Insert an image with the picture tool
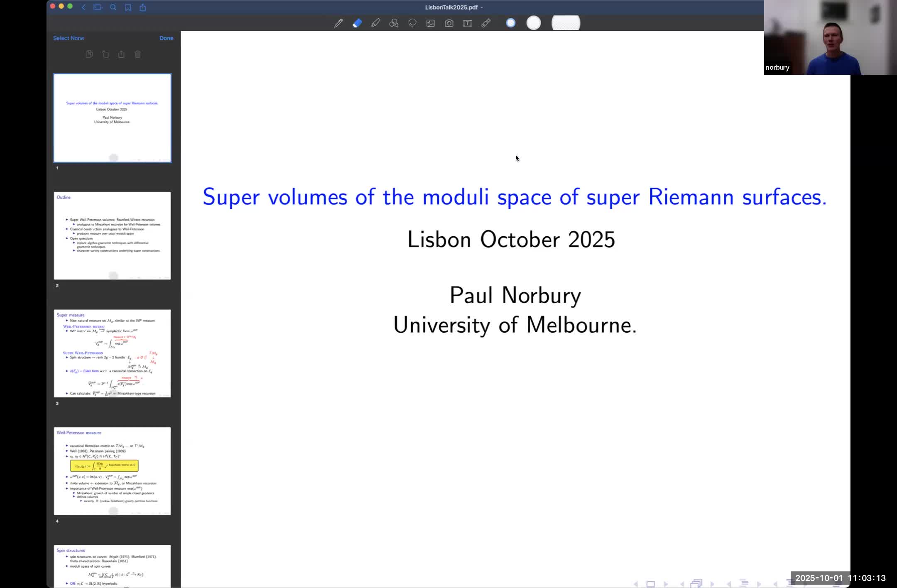The width and height of the screenshot is (897, 588). [x=431, y=23]
